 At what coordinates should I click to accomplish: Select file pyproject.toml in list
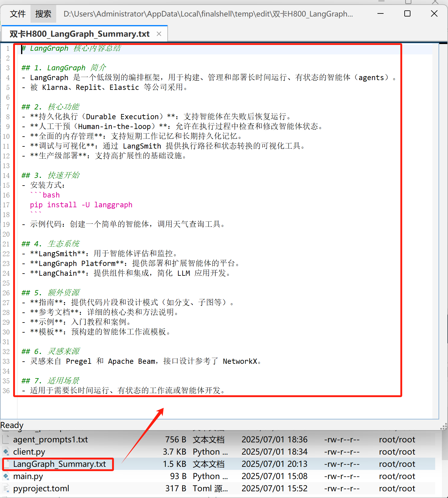(41, 488)
